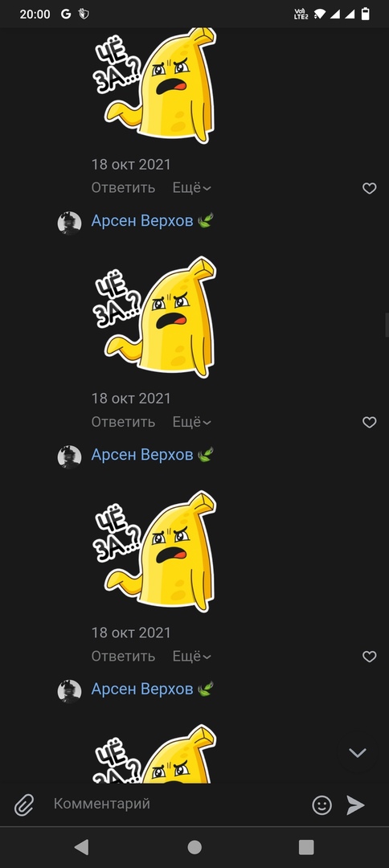Viewport: 389px width, 868px height.
Task: Tap Android recent apps square
Action: pyautogui.click(x=306, y=847)
